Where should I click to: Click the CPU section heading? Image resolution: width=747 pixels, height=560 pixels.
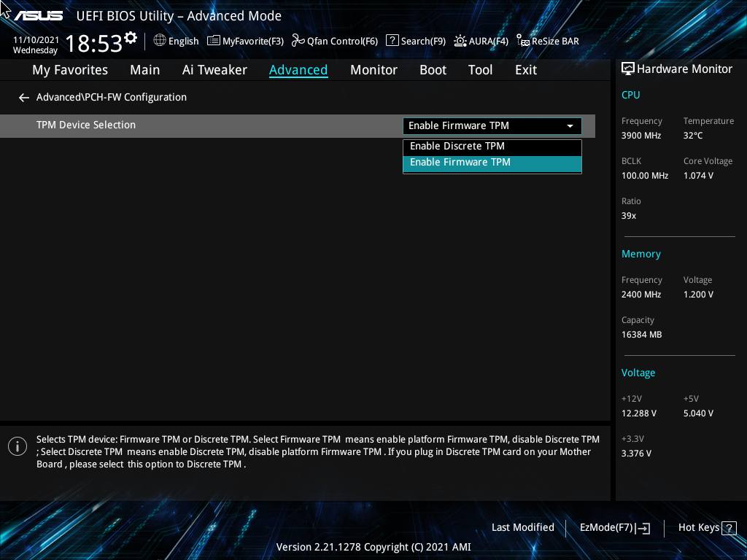[x=630, y=95]
